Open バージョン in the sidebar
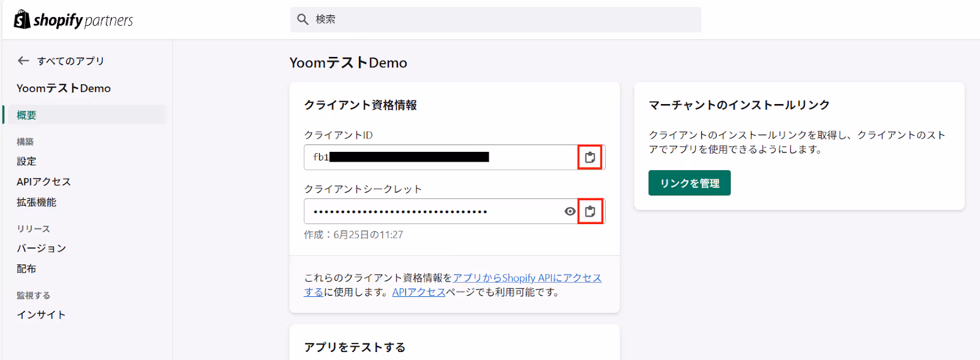 [x=41, y=248]
